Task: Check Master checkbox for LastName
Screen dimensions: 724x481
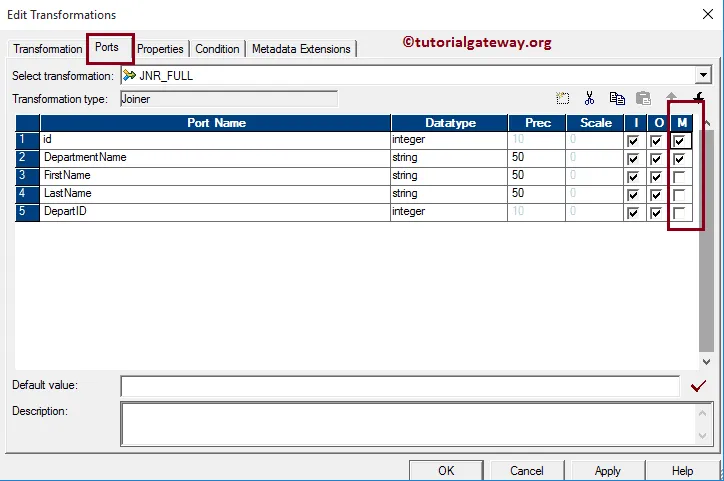Action: pos(679,195)
